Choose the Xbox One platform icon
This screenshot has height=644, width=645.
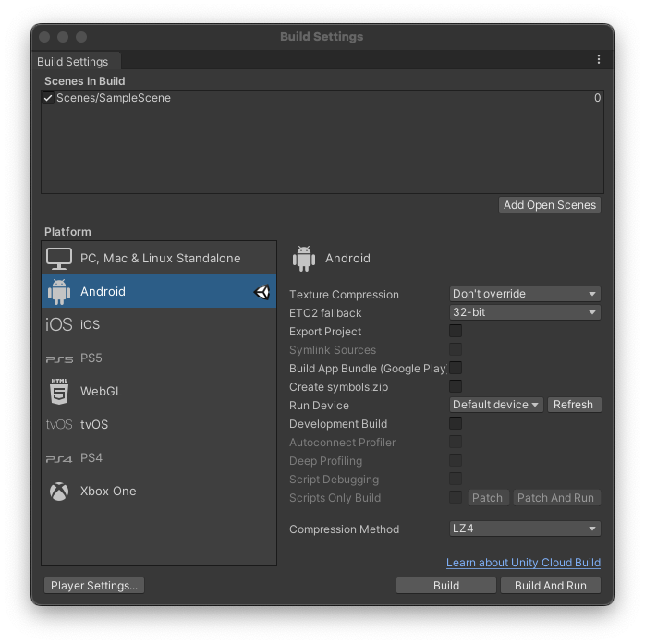(59, 492)
